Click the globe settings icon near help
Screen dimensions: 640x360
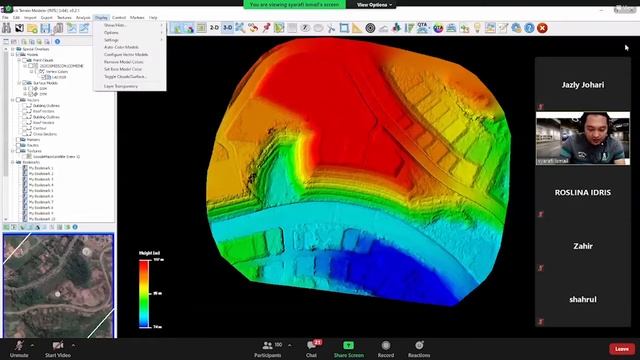(x=516, y=28)
